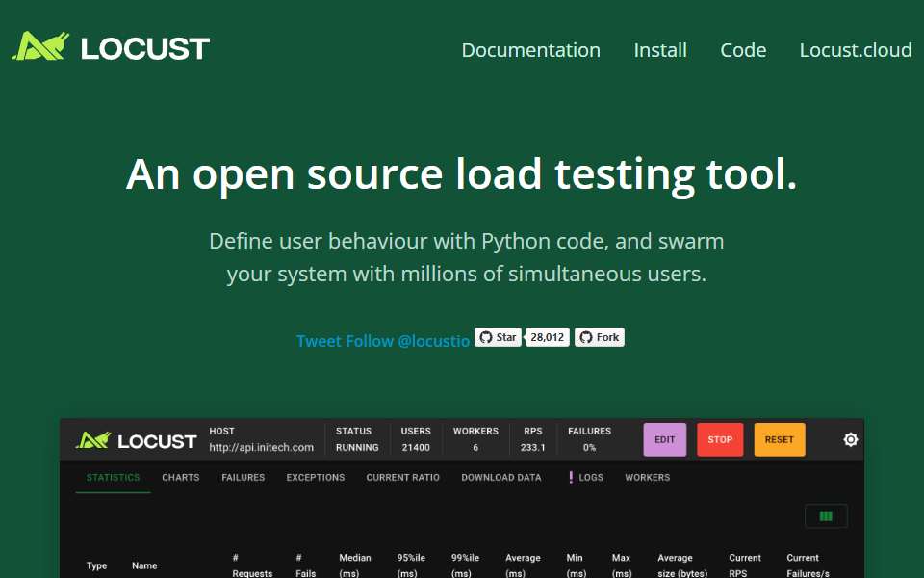This screenshot has height=578, width=924.
Task: Click the RPS value 233.1
Action: (x=532, y=447)
